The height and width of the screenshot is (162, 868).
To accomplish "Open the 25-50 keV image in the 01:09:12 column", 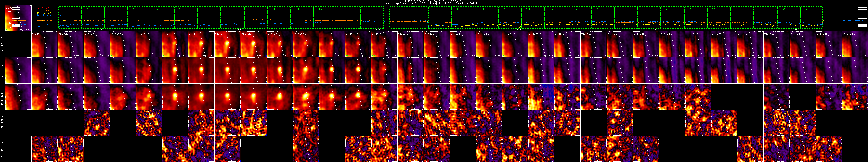I will coord(306,123).
